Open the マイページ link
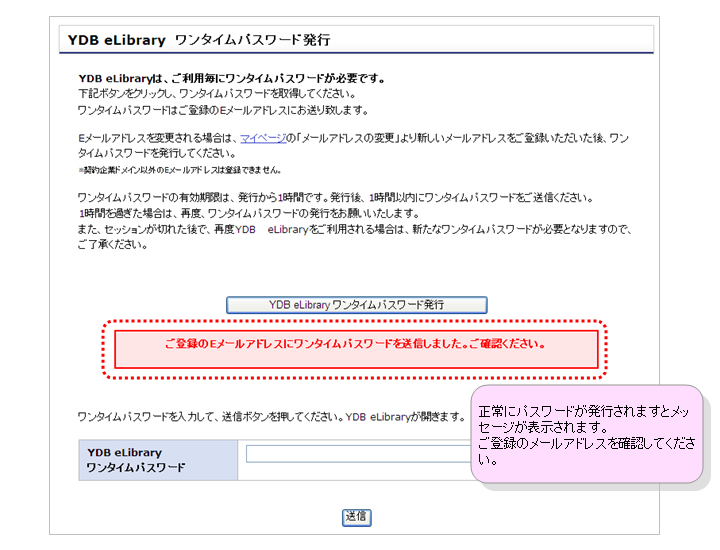Screen dimensions: 720x550 click(263, 138)
